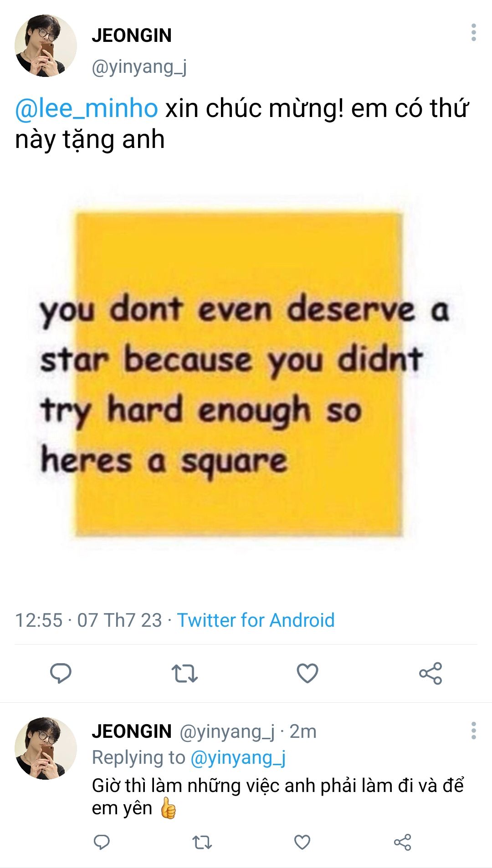This screenshot has height=868, width=492.
Task: Tap the 12:55 · 07 Th7 23 timestamp
Action: (88, 620)
